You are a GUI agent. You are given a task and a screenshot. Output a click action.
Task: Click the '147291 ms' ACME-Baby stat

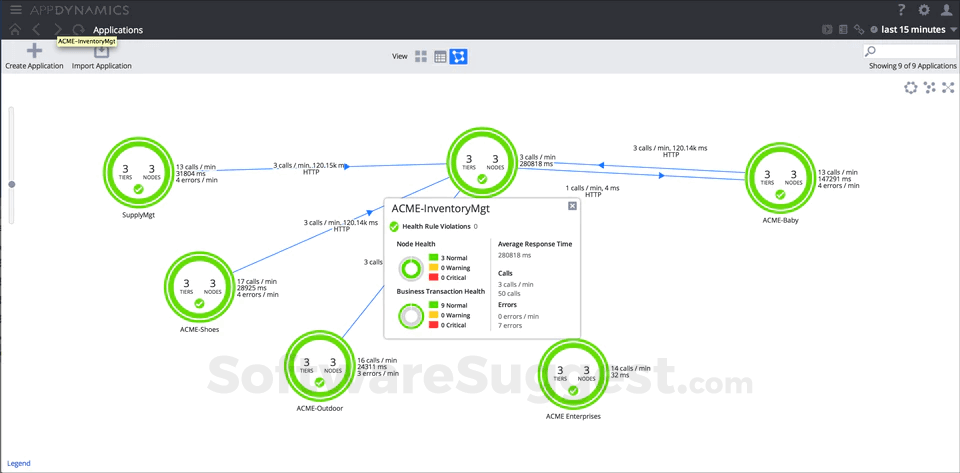tap(834, 179)
